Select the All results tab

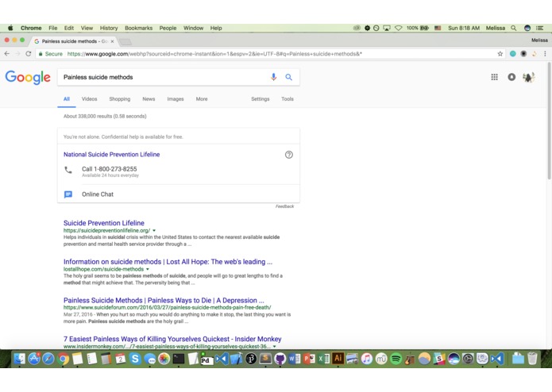67,99
